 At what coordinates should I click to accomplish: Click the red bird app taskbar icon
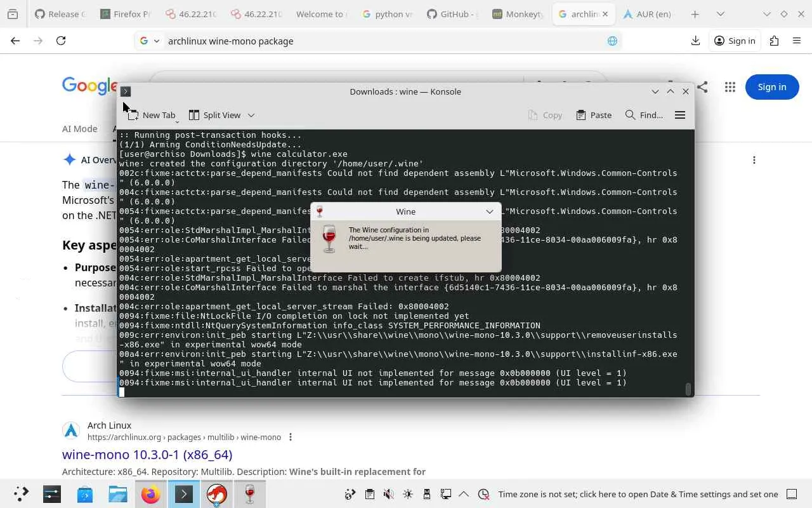pyautogui.click(x=217, y=494)
